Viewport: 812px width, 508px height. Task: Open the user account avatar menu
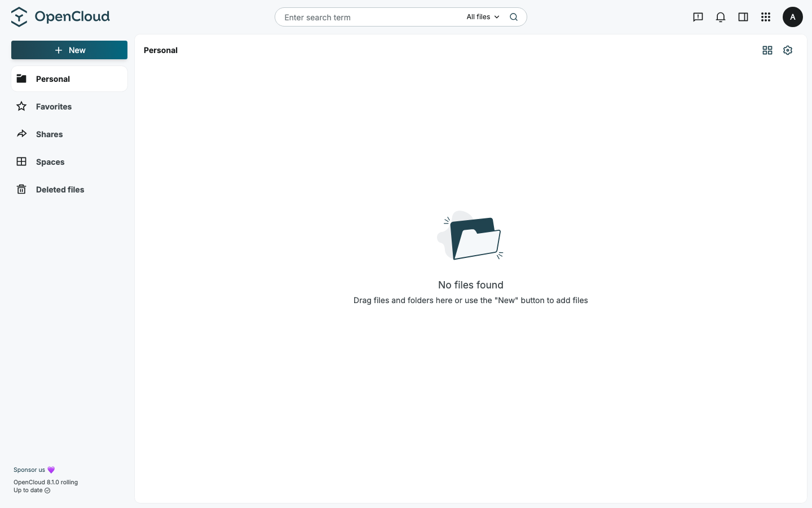[x=793, y=17]
